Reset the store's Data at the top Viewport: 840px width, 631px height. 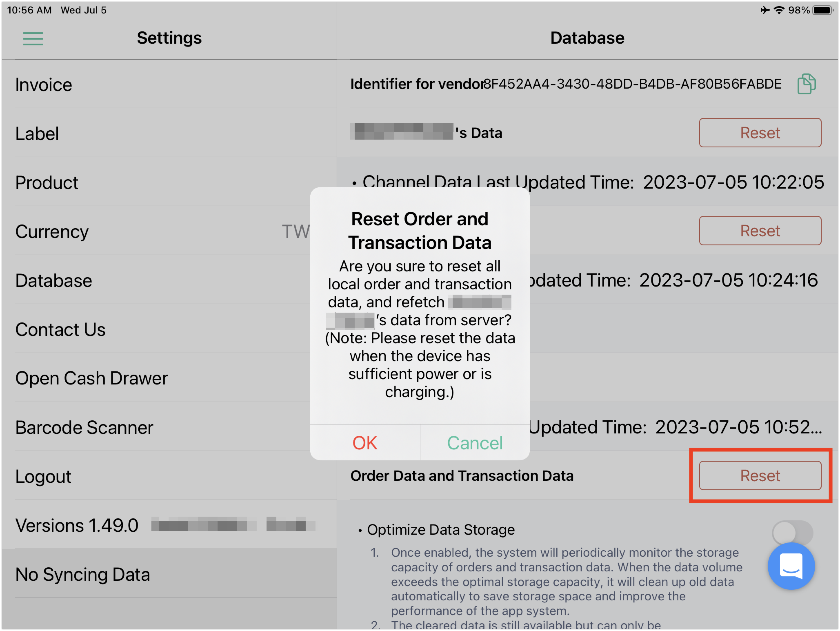pos(760,133)
